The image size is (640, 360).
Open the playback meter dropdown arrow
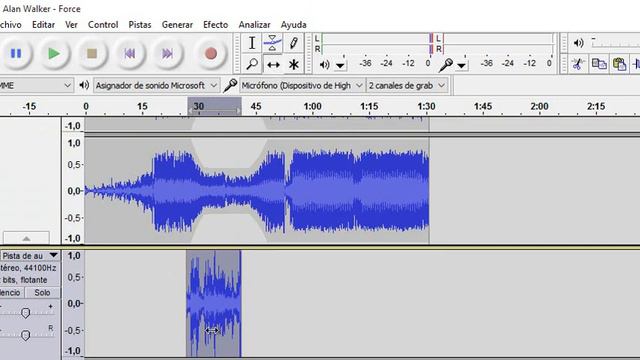[x=340, y=65]
